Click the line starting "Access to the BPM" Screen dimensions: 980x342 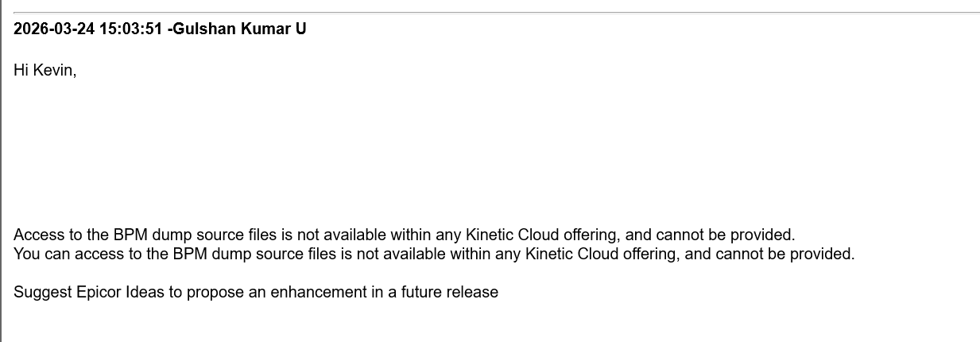[404, 235]
